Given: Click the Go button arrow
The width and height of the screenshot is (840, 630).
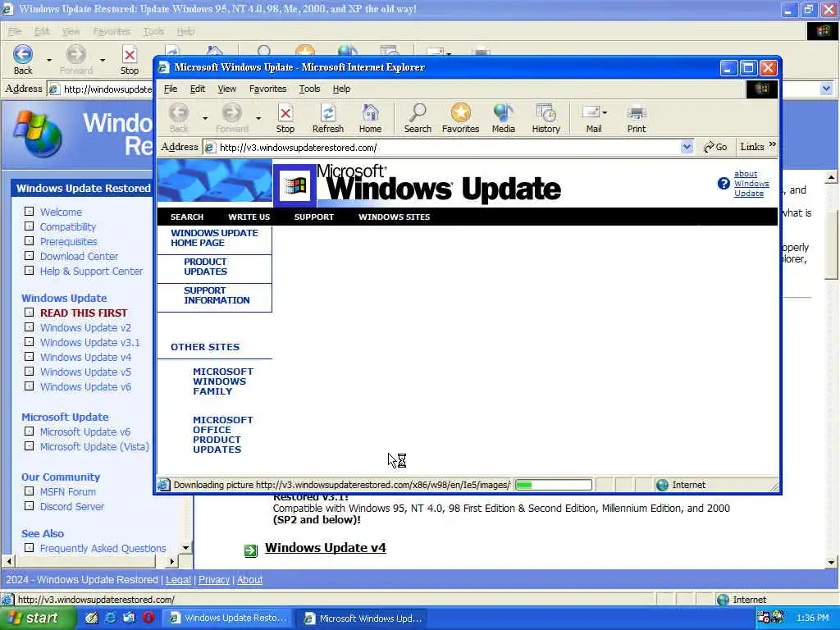Looking at the screenshot, I should [709, 147].
